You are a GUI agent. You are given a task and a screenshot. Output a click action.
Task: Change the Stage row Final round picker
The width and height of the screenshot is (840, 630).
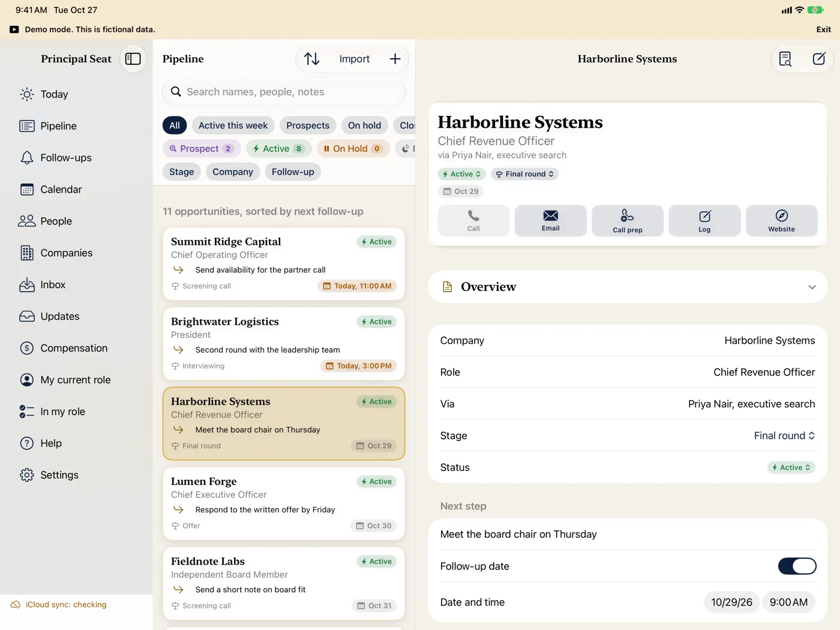(x=784, y=436)
